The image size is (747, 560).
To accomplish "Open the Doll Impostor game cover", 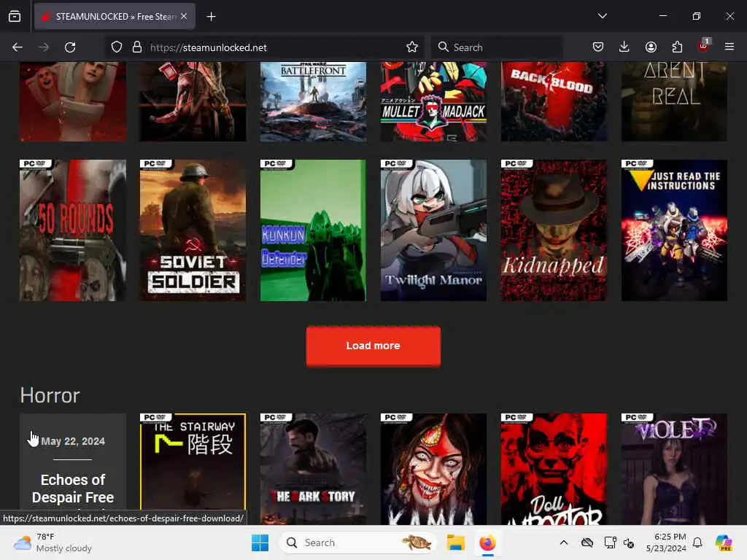I will [554, 469].
